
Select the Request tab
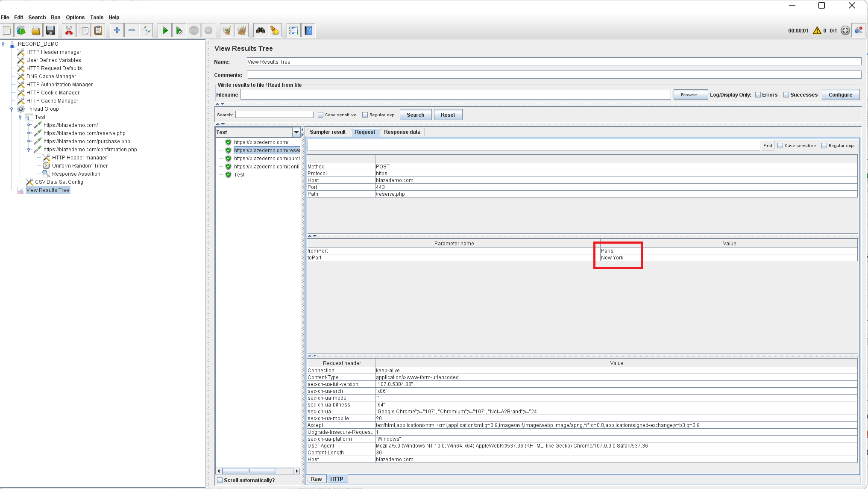364,132
